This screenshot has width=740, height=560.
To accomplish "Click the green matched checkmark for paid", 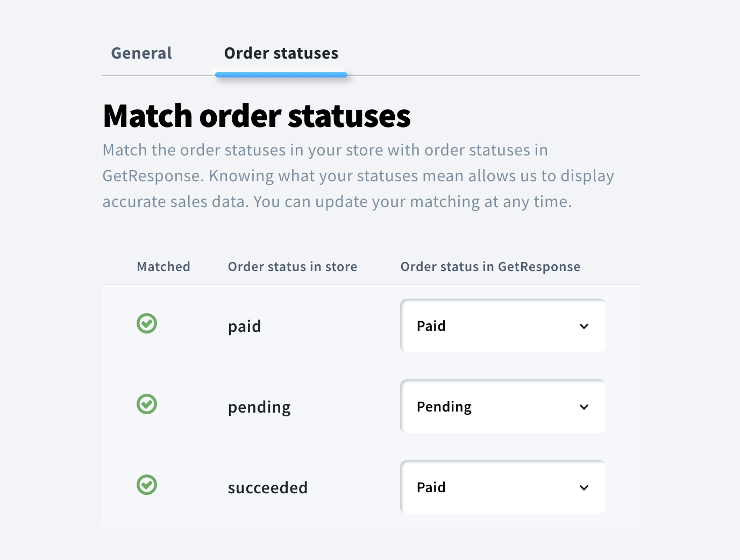I will tap(147, 324).
